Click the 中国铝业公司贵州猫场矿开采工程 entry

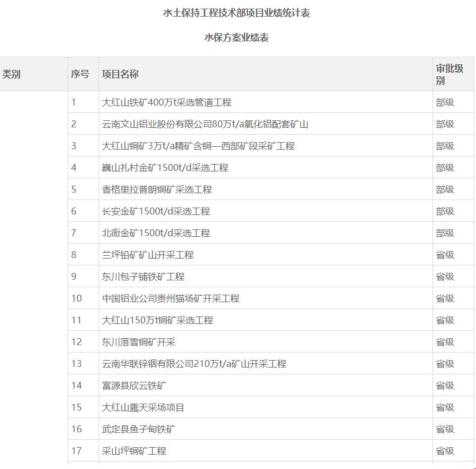(x=171, y=299)
